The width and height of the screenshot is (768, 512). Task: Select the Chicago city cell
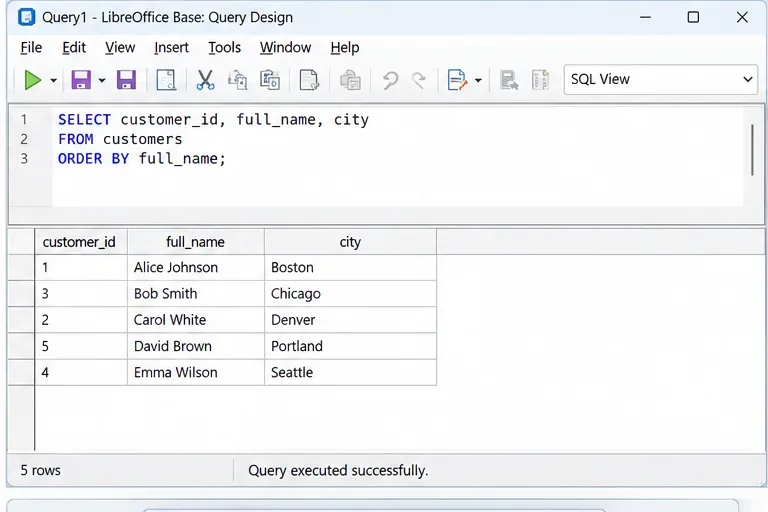tap(350, 294)
